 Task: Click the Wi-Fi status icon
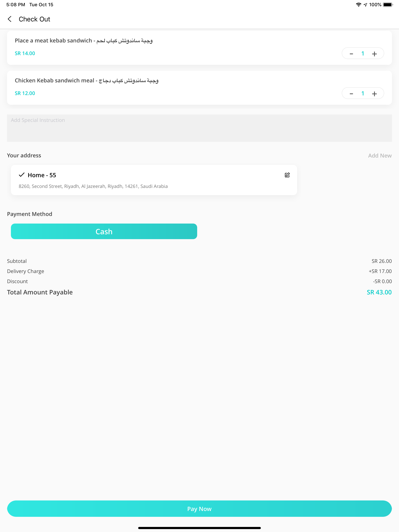tap(358, 4)
